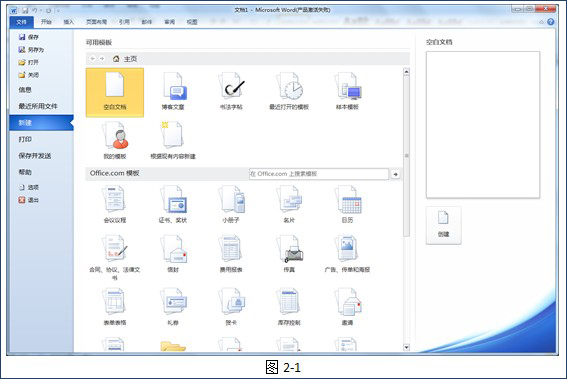Screen dimensions: 567x379
Task: Open 合同、协议、法律文书 contract templates
Action: click(115, 258)
